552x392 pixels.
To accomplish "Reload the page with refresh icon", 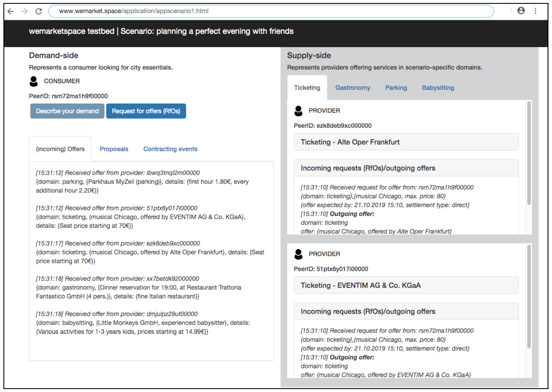I will point(39,11).
